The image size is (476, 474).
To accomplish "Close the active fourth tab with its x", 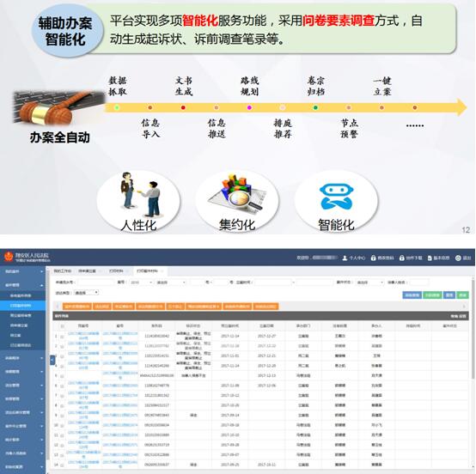I will click(162, 271).
